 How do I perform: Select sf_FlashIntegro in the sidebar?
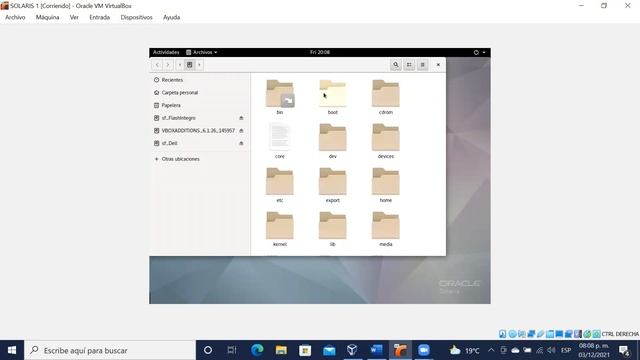(200, 118)
